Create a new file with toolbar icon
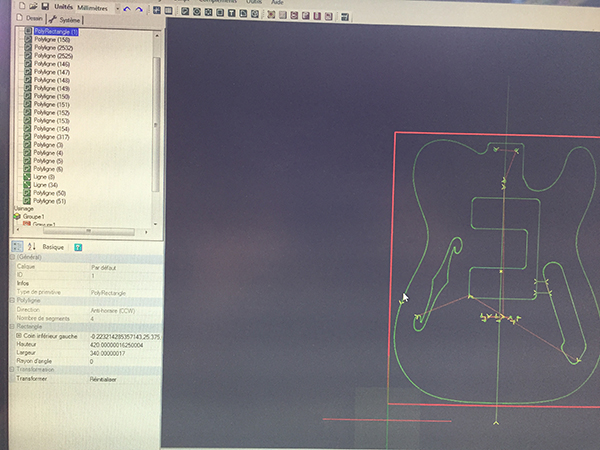Viewport: 600px width, 450px height. [22, 5]
